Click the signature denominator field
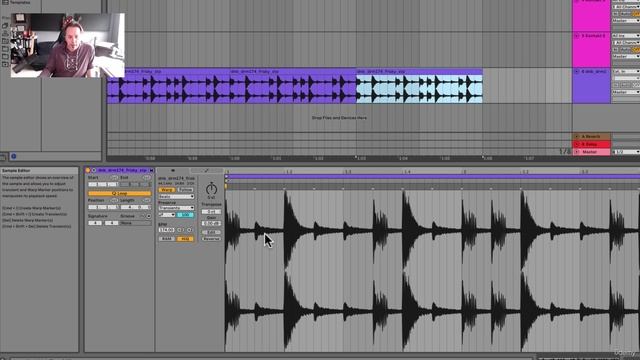The image size is (640, 360). pyautogui.click(x=111, y=223)
